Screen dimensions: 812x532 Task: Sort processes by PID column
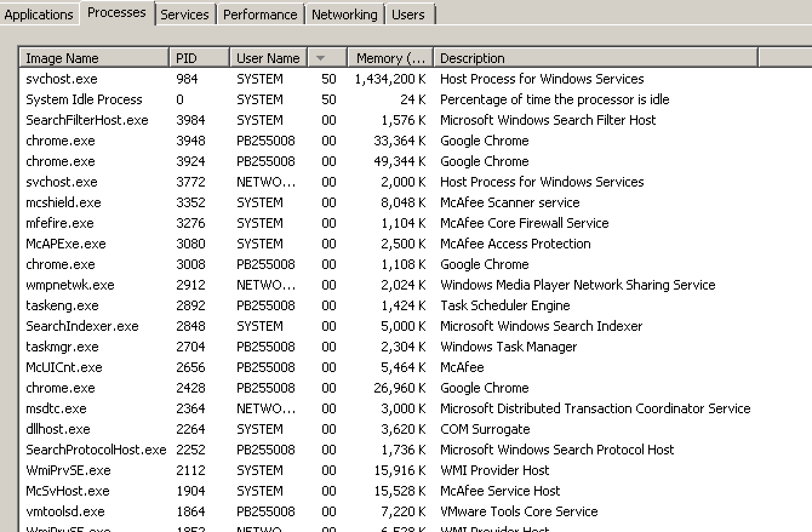(198, 57)
